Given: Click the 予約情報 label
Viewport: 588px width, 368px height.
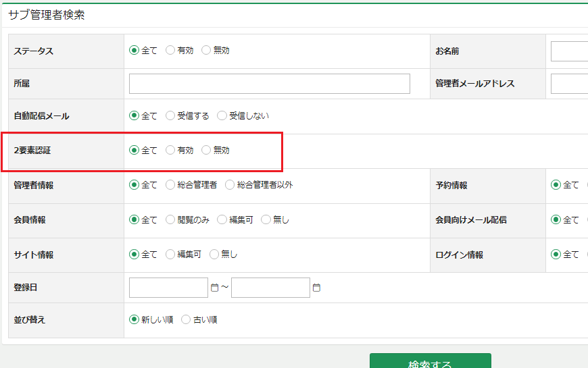Looking at the screenshot, I should (x=451, y=185).
